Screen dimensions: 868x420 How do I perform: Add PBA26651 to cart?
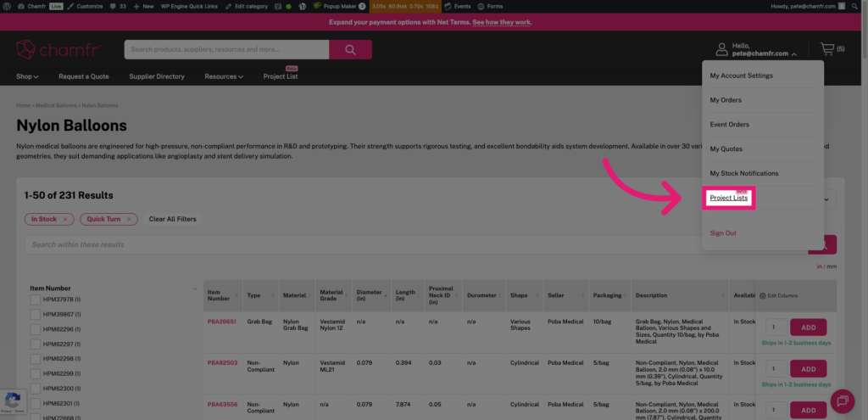tap(808, 328)
